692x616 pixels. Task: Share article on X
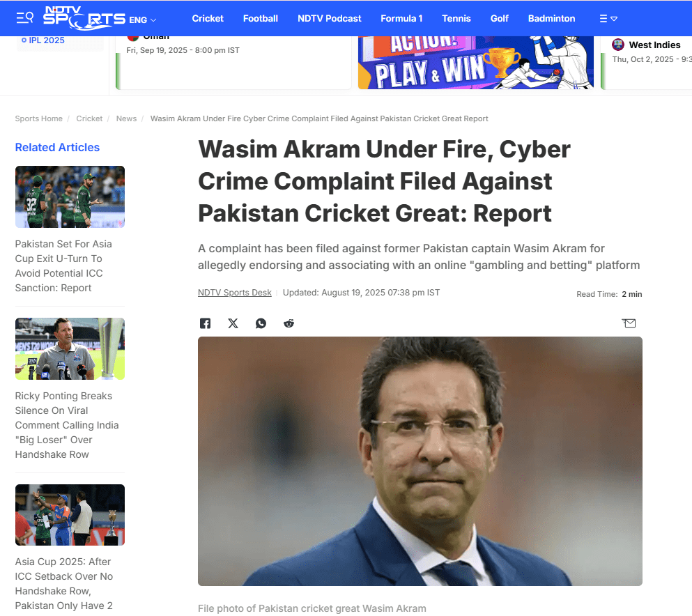[x=233, y=323]
